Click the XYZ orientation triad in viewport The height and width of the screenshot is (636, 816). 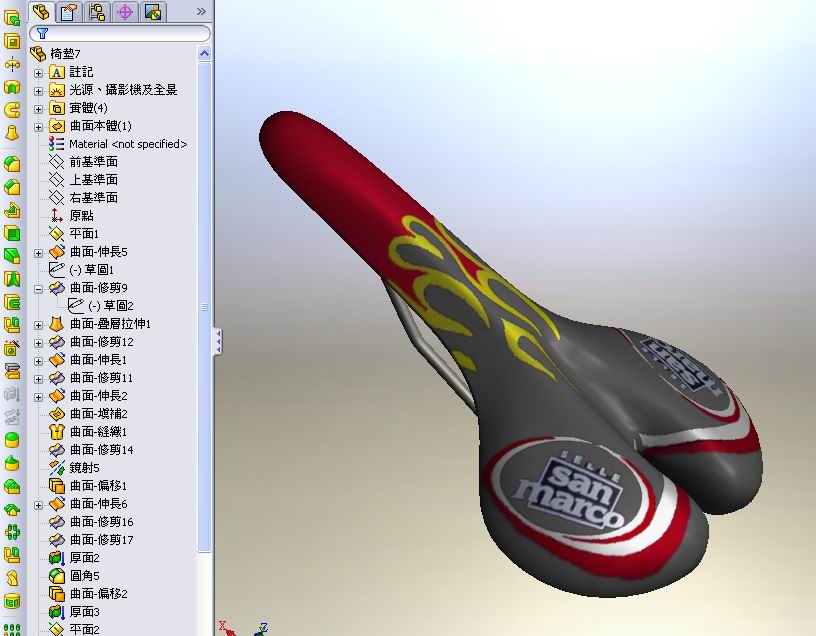pyautogui.click(x=244, y=628)
